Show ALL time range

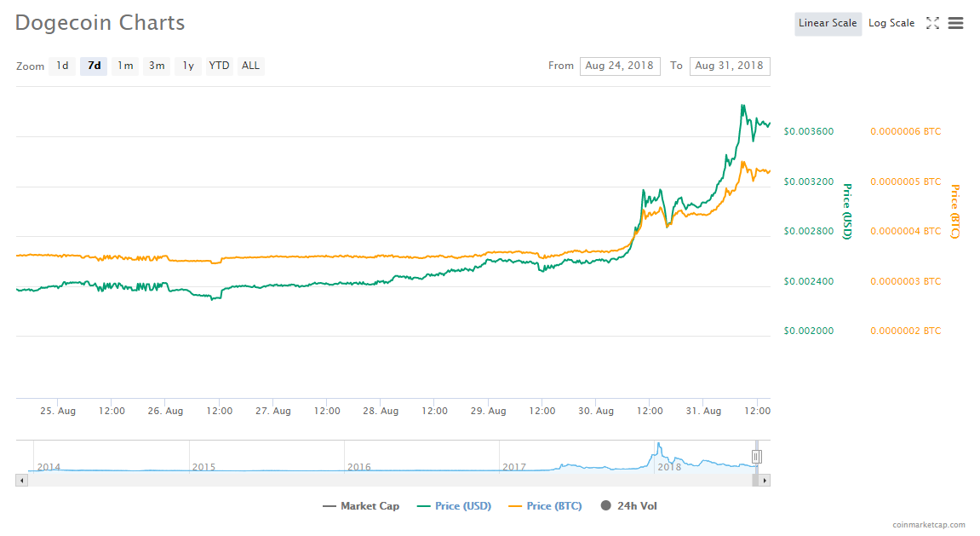(250, 66)
